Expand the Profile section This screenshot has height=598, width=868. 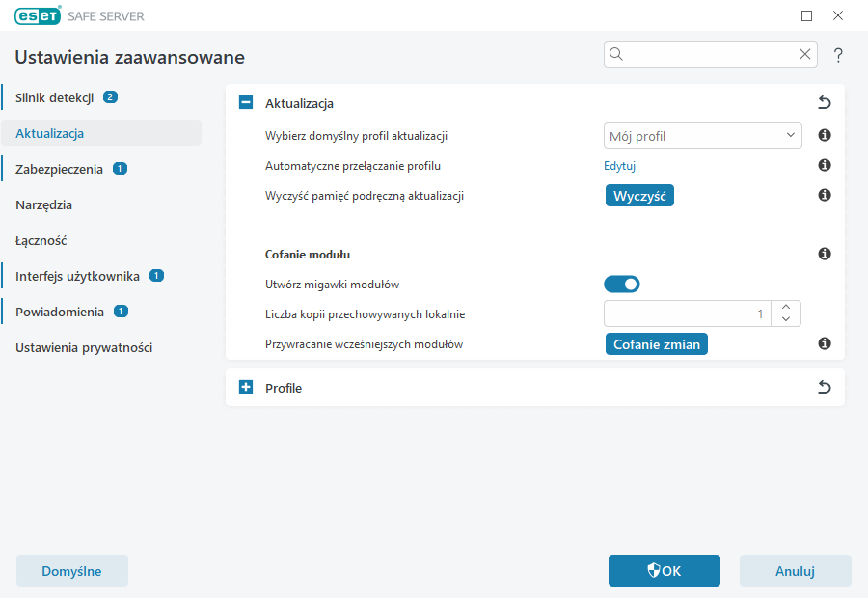(245, 387)
